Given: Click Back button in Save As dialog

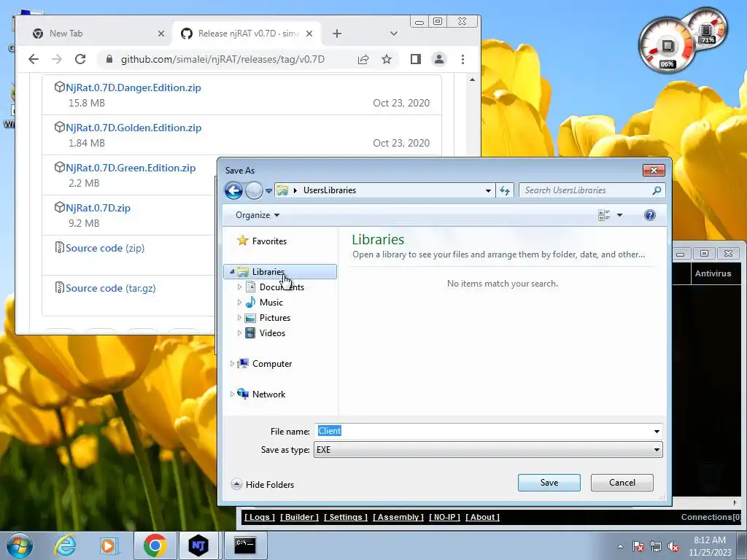Looking at the screenshot, I should (233, 190).
